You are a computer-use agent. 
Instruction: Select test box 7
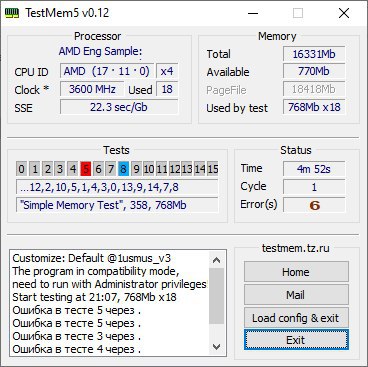(111, 169)
